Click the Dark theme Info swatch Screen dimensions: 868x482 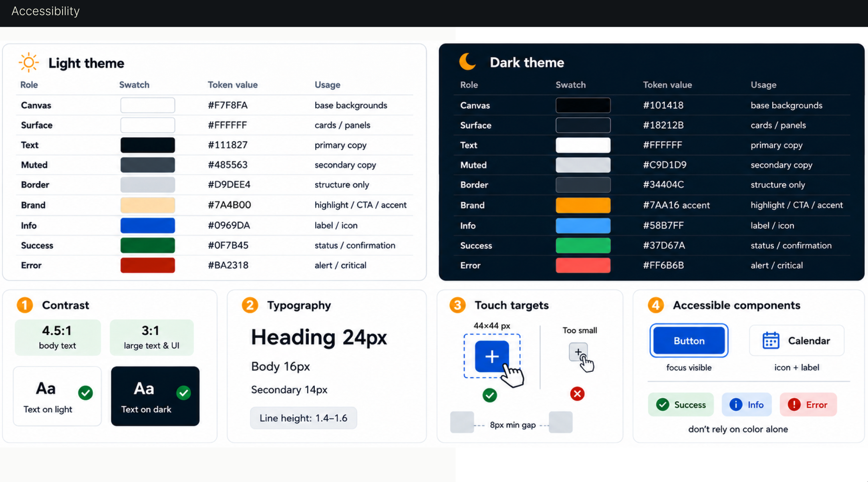583,226
